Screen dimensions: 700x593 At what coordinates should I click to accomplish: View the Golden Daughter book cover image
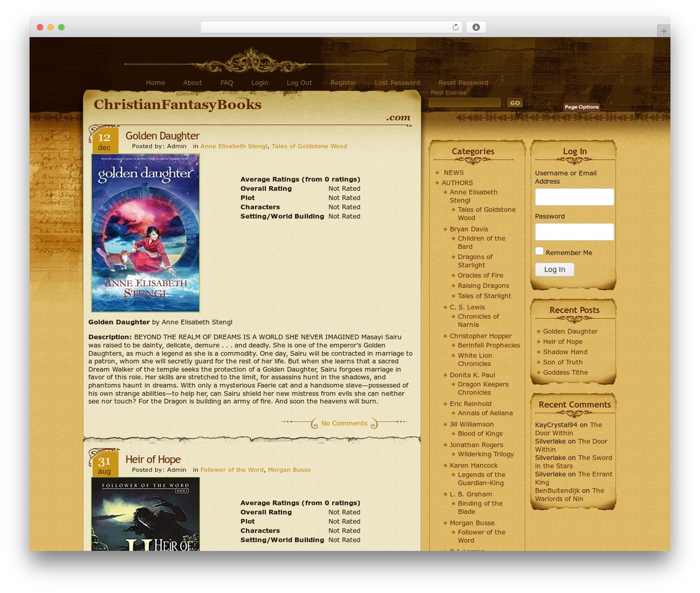coord(145,233)
